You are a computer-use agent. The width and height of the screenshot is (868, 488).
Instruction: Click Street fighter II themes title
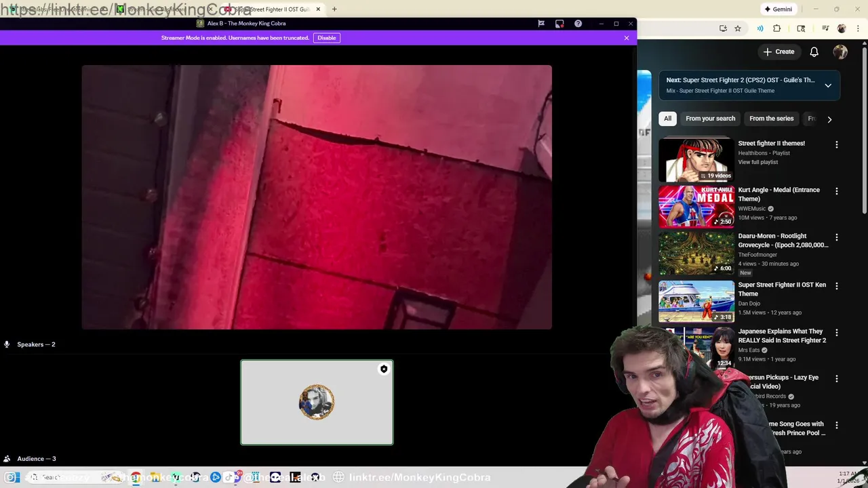771,144
